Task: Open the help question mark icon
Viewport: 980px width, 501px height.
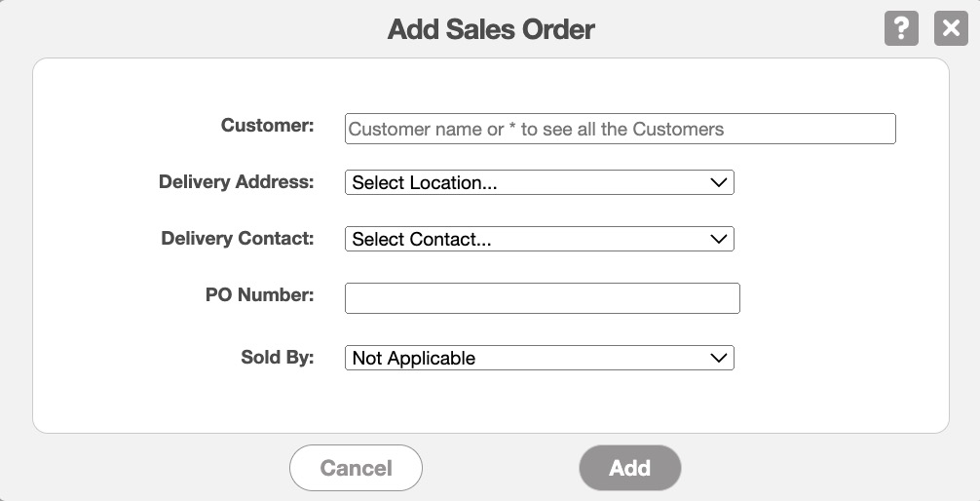Action: pos(901,28)
